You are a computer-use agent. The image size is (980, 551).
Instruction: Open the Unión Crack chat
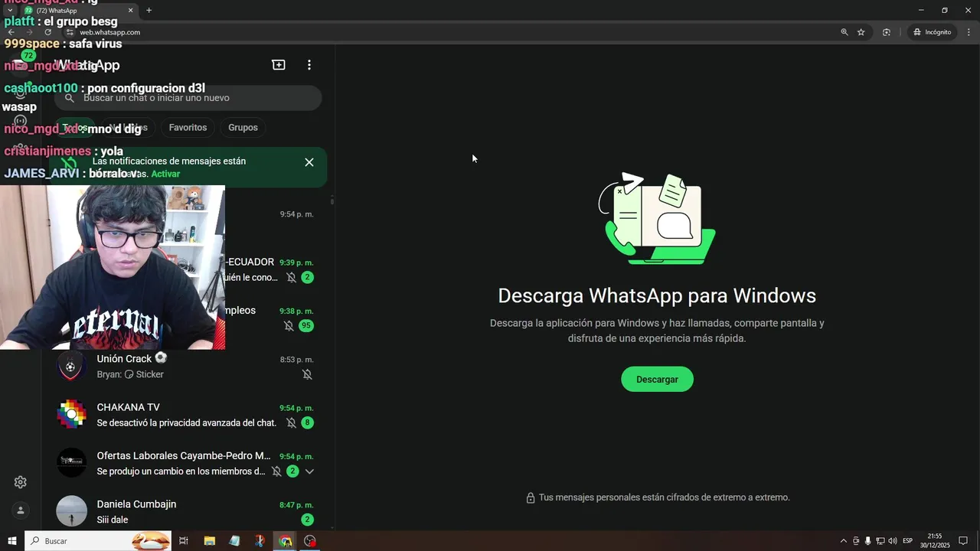coord(188,367)
